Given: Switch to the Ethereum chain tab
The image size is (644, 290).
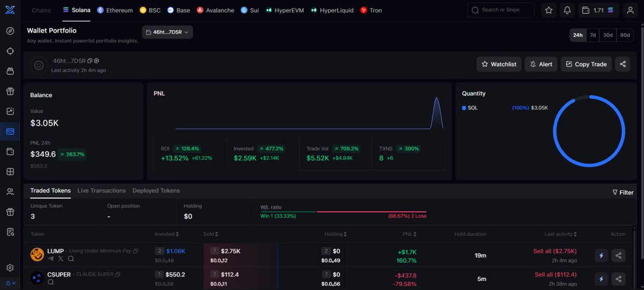Looking at the screenshot, I should click(114, 10).
